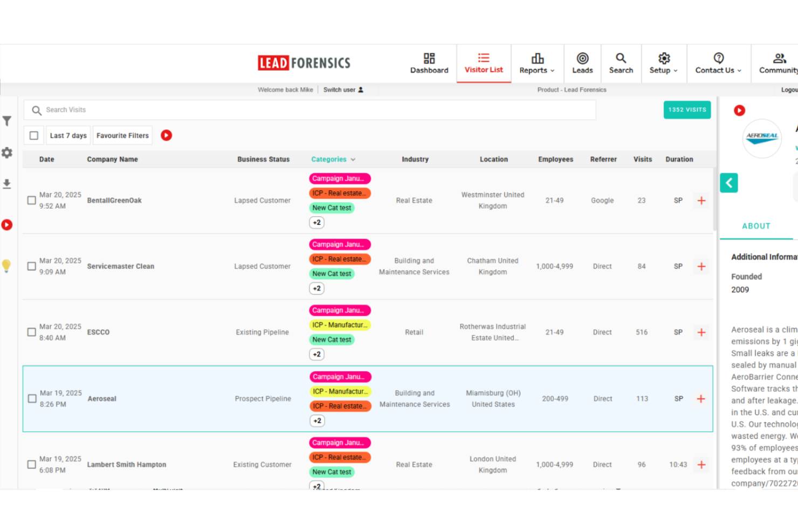The image size is (798, 532).
Task: Click in the Search Visits field
Action: 310,110
